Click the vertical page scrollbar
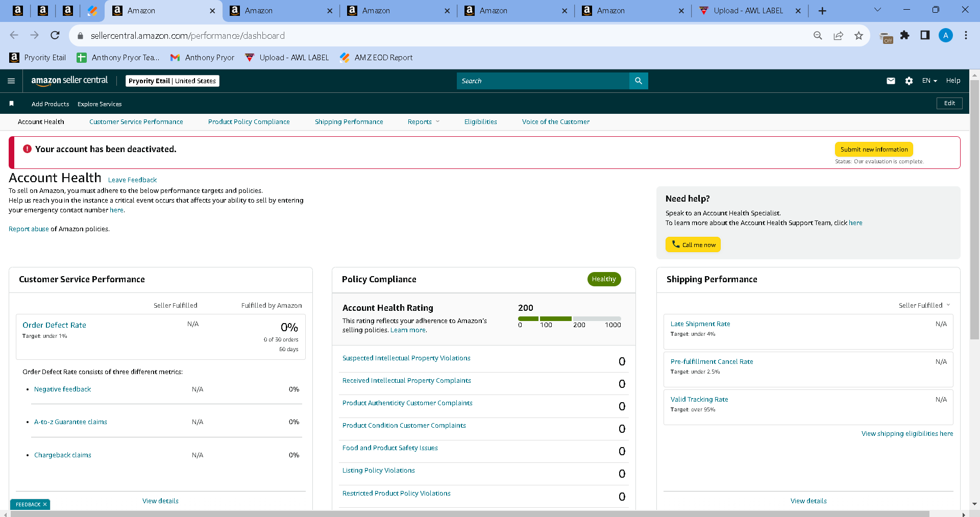This screenshot has height=517, width=980. click(x=974, y=209)
